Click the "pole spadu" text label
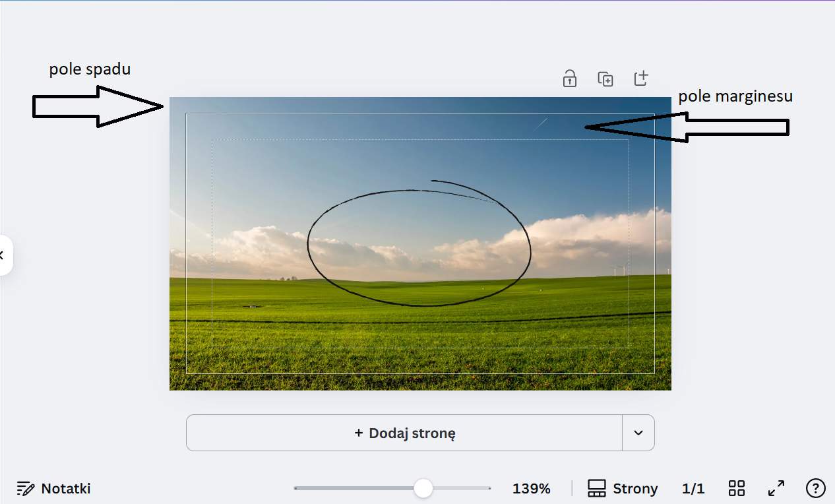 pyautogui.click(x=90, y=69)
